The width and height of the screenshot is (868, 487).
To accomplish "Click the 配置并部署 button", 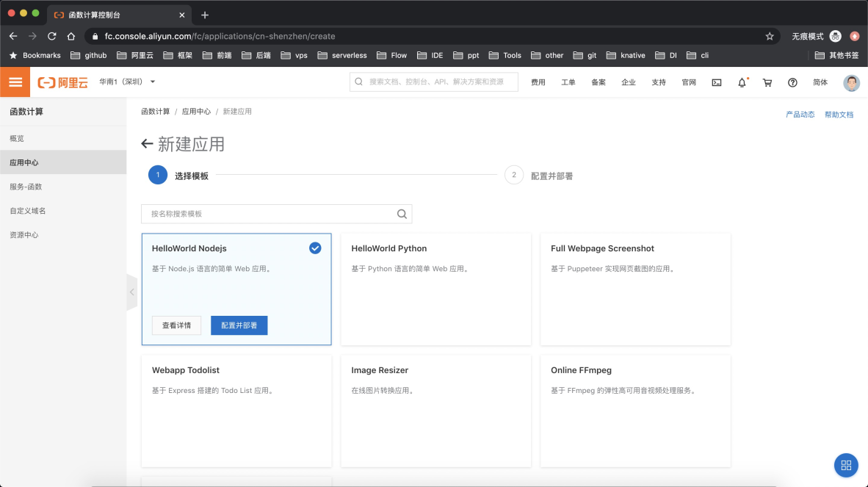I will tap(239, 325).
